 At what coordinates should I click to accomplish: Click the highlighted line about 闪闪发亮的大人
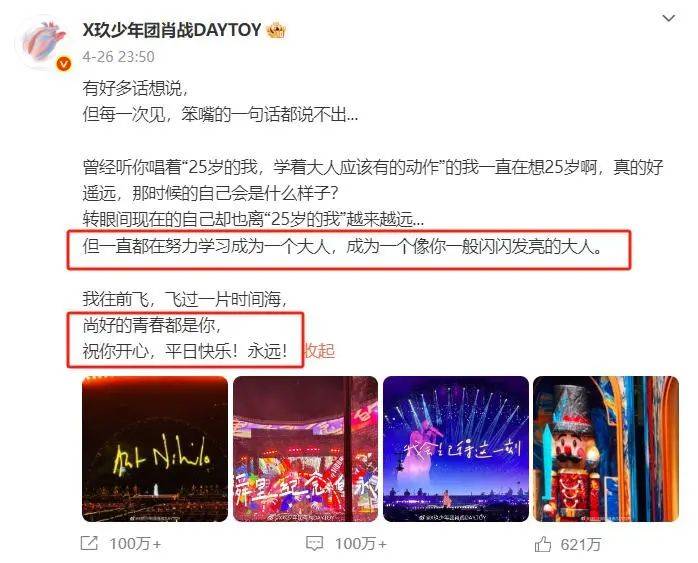click(342, 247)
